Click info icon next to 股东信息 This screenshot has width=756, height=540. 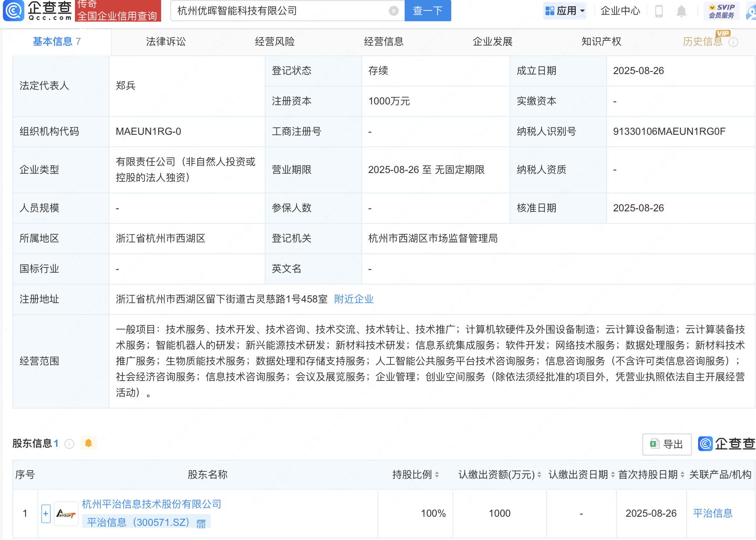[70, 444]
